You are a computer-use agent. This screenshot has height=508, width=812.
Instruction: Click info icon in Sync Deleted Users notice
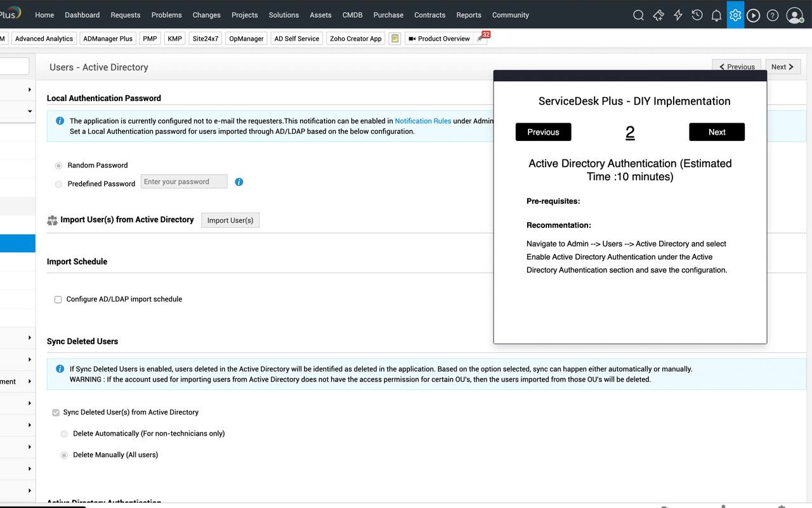[60, 369]
